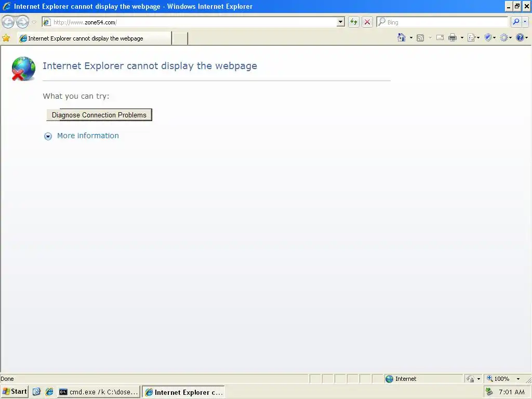Expand the zoom level dropdown arrow
Screen dimensions: 532x399
[518, 379]
